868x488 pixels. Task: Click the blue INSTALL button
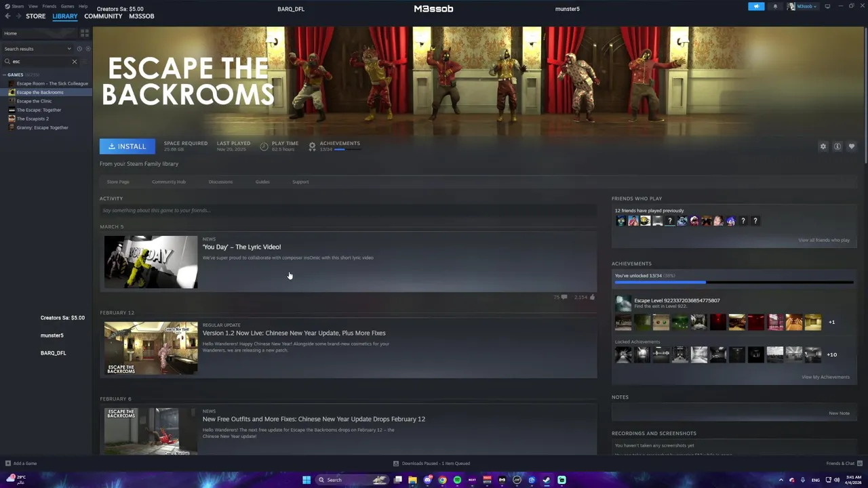(x=127, y=146)
